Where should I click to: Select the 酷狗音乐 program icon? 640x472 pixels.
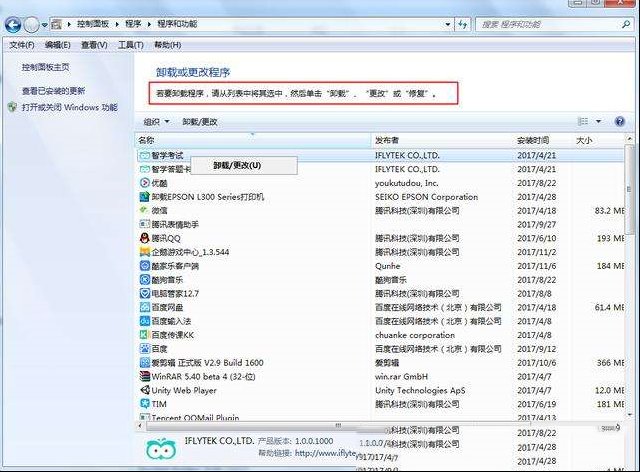[x=145, y=280]
